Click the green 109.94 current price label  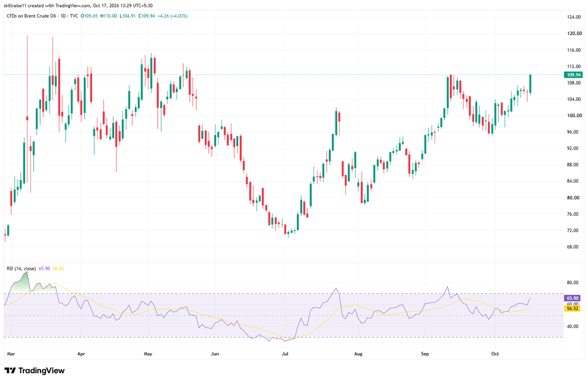573,75
